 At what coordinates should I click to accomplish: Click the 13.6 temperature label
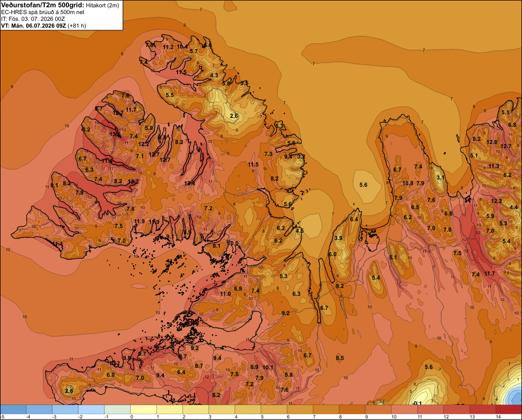tap(115, 135)
